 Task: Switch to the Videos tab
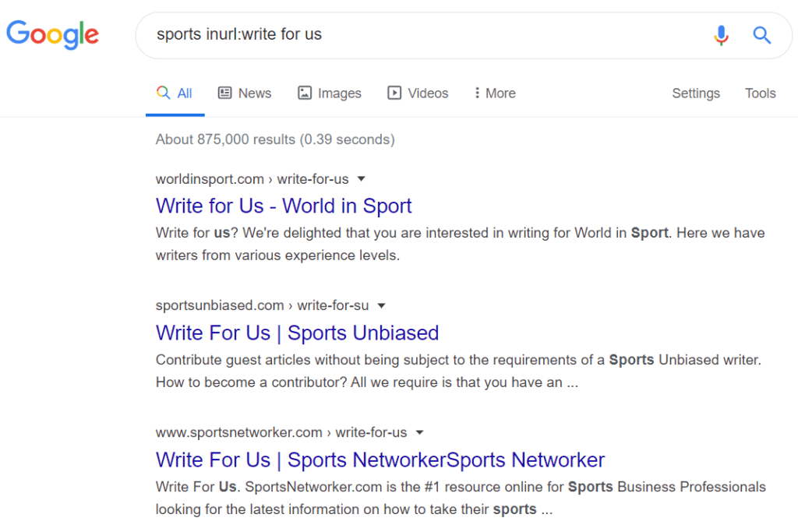(x=418, y=93)
